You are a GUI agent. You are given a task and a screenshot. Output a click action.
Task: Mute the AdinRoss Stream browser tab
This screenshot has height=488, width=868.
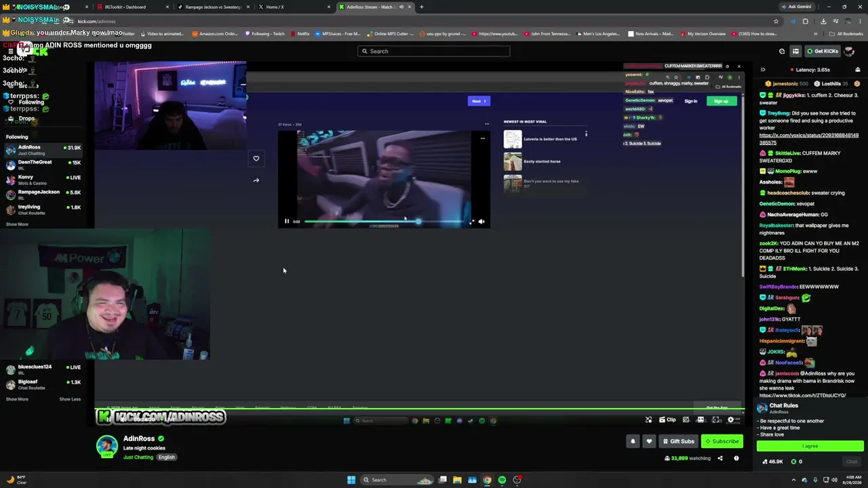401,7
